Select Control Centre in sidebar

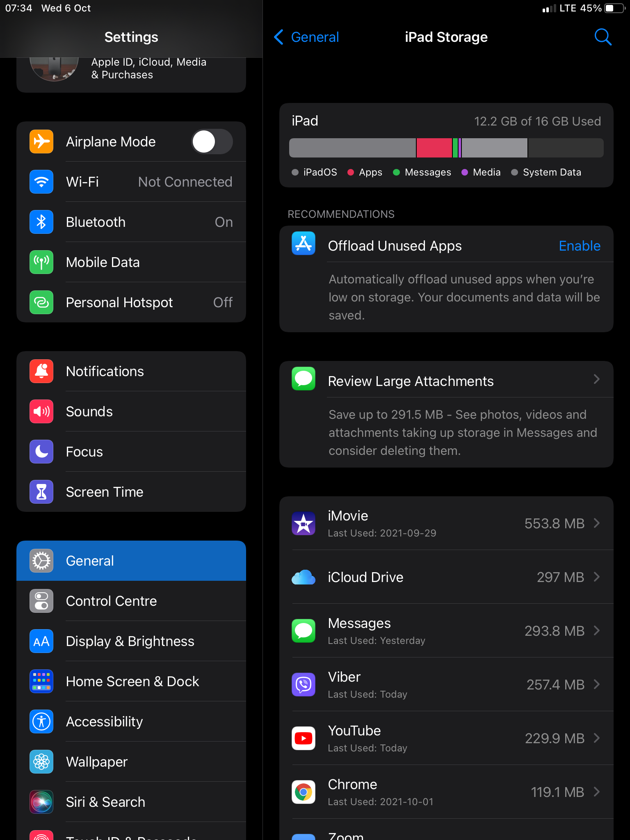[x=131, y=601]
